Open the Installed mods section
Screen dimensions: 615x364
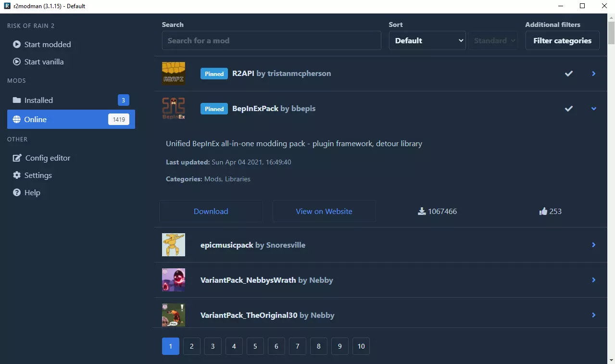pos(71,100)
